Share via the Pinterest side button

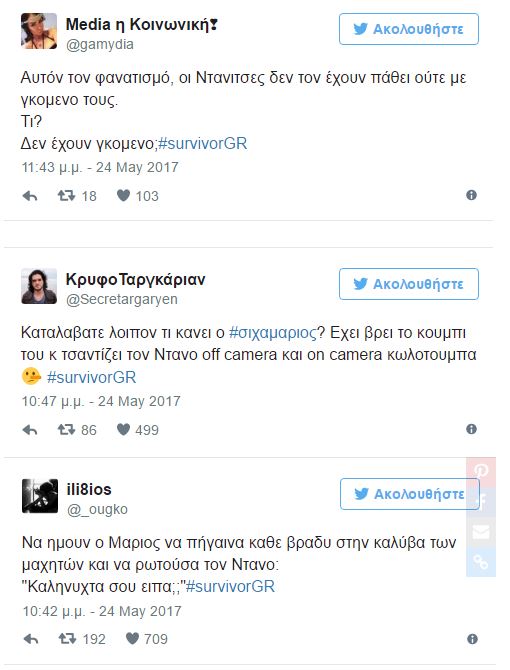[481, 472]
